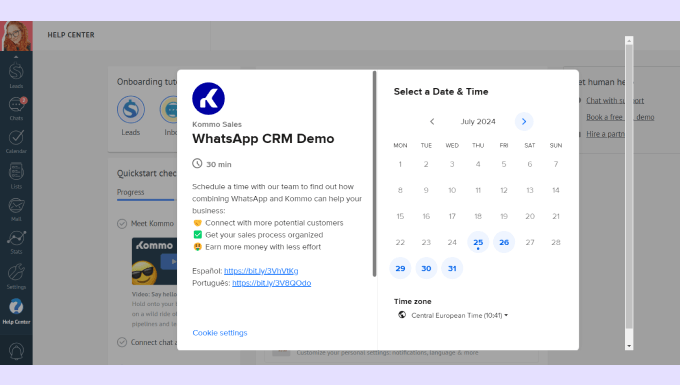The height and width of the screenshot is (385, 680).
Task: Open Help Center in the sidebar
Action: (16, 311)
